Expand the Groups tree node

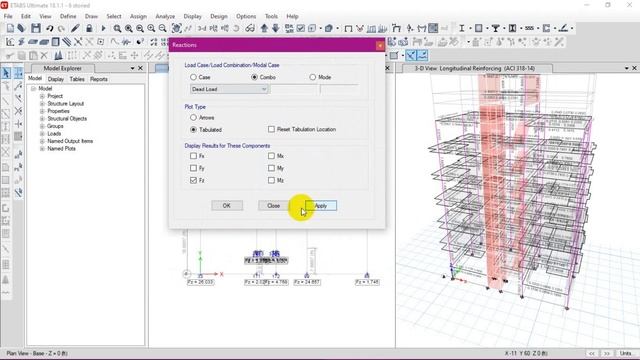coord(42,126)
